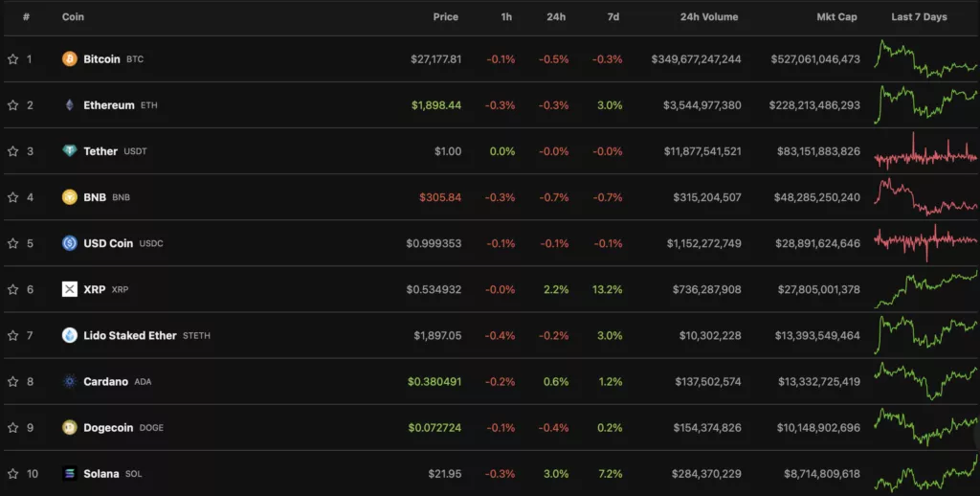
Task: Click the Tether green logo icon
Action: click(69, 150)
